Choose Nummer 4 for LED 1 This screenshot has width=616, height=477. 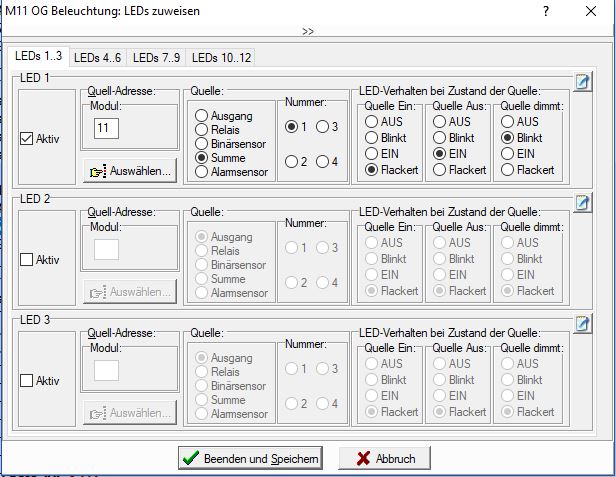323,162
